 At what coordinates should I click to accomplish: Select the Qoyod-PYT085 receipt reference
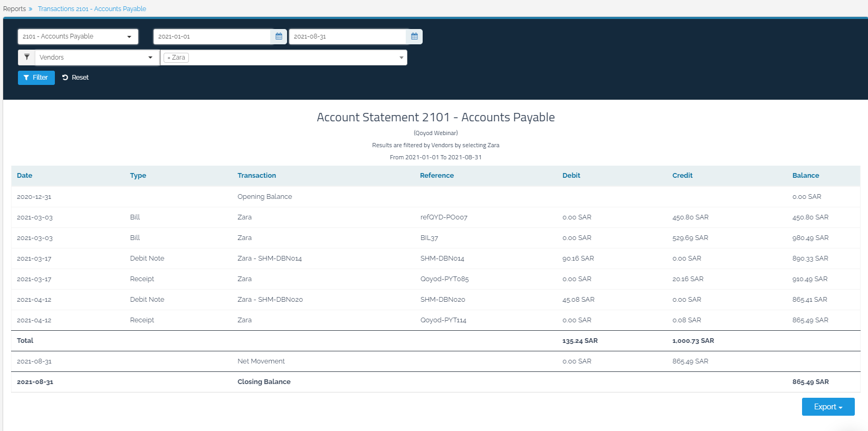click(444, 279)
